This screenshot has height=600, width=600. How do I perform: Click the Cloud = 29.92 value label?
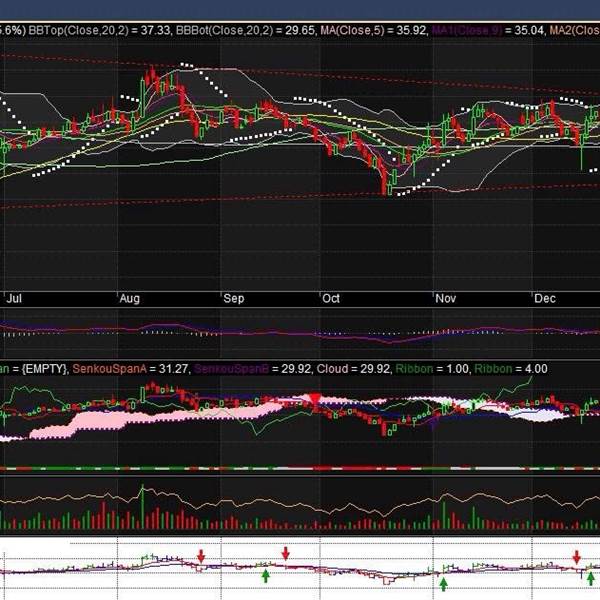(354, 369)
